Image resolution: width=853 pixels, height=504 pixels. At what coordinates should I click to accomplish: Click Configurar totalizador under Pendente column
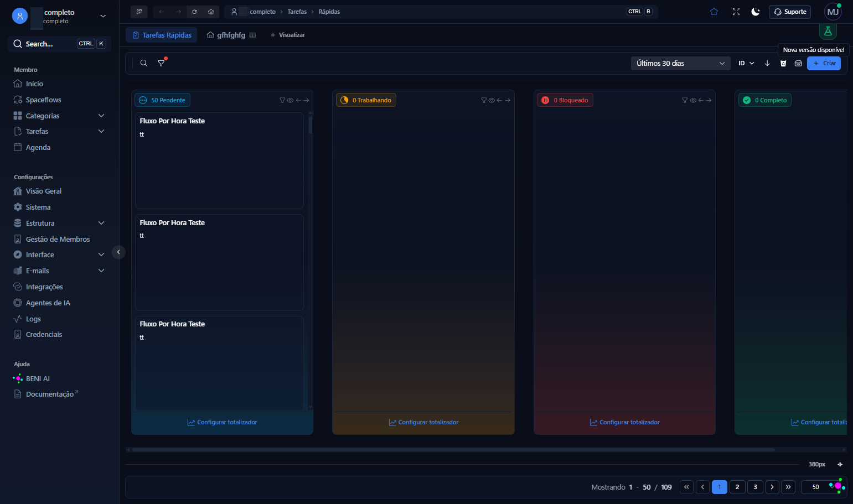[223, 422]
